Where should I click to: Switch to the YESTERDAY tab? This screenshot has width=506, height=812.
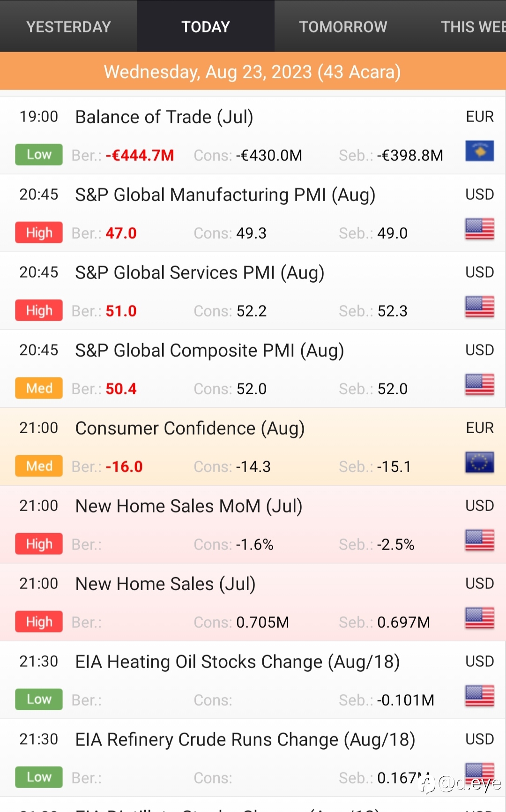pyautogui.click(x=68, y=27)
